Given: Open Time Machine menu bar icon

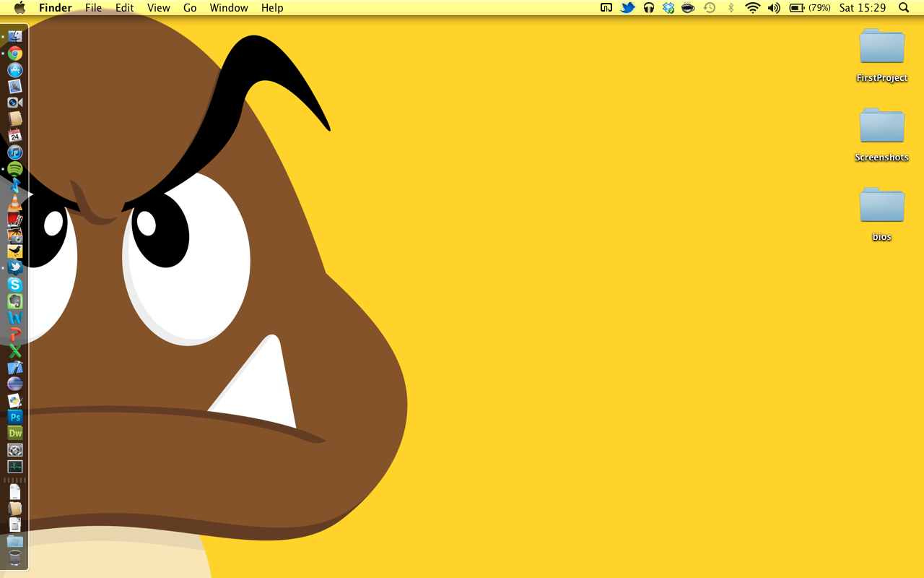Looking at the screenshot, I should click(x=710, y=8).
